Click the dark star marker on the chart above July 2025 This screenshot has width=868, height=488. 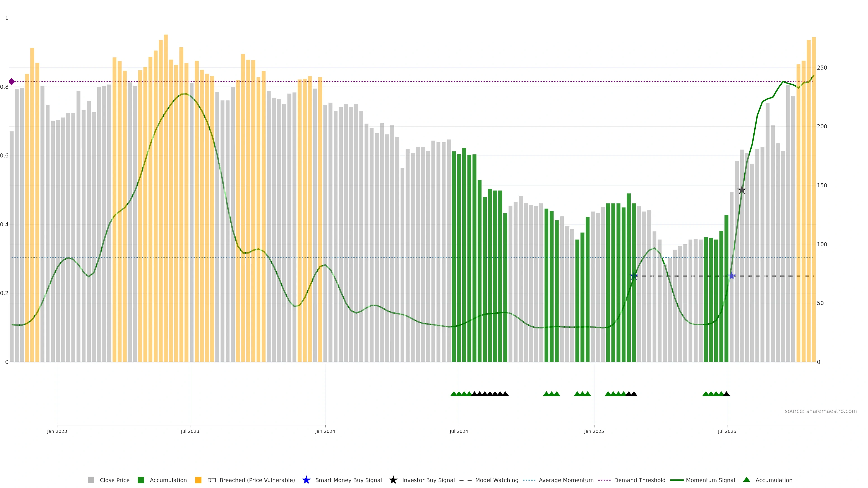pyautogui.click(x=742, y=190)
